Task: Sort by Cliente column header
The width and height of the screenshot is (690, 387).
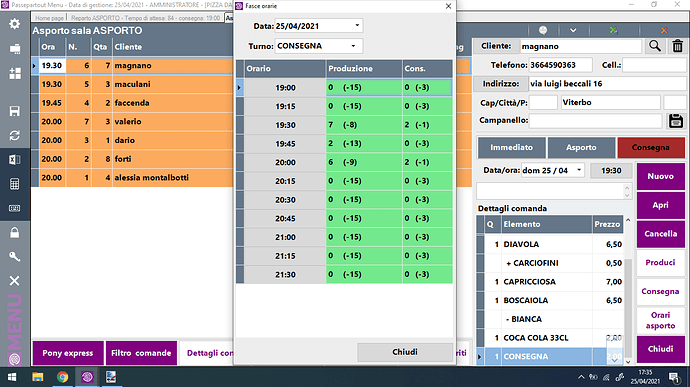Action: 172,47
